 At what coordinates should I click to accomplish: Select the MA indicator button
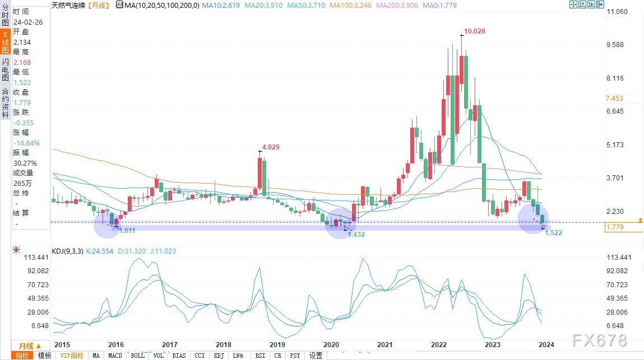pos(96,356)
